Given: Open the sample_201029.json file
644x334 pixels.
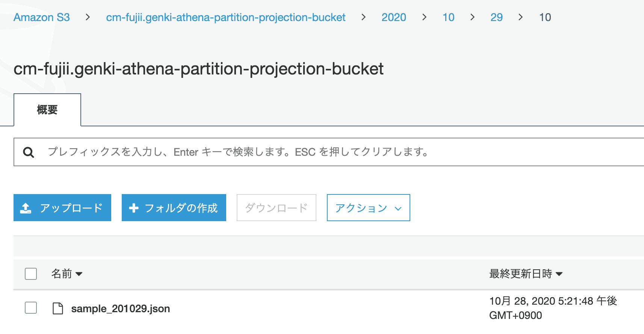Looking at the screenshot, I should (121, 308).
